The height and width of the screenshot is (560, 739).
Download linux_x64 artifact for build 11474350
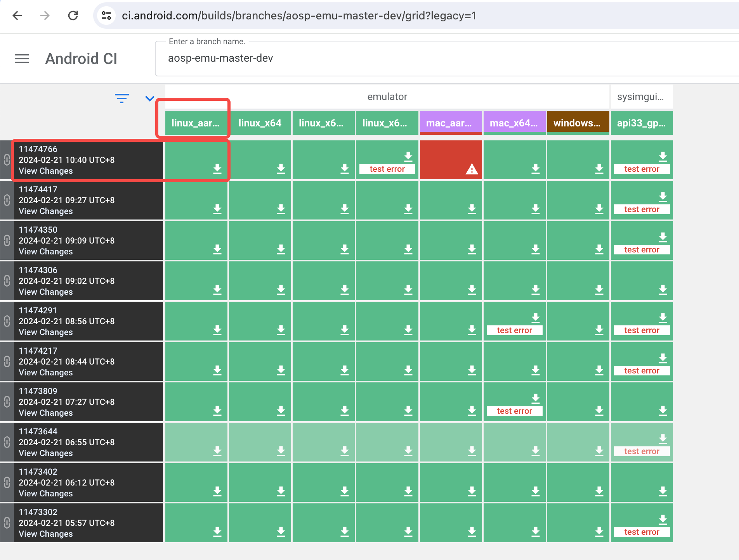(281, 249)
